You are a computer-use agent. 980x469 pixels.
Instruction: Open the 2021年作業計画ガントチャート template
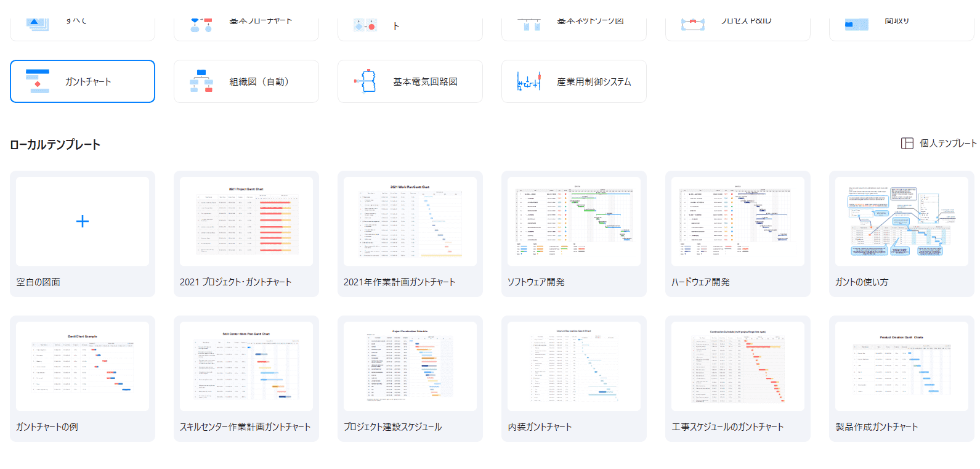point(410,222)
